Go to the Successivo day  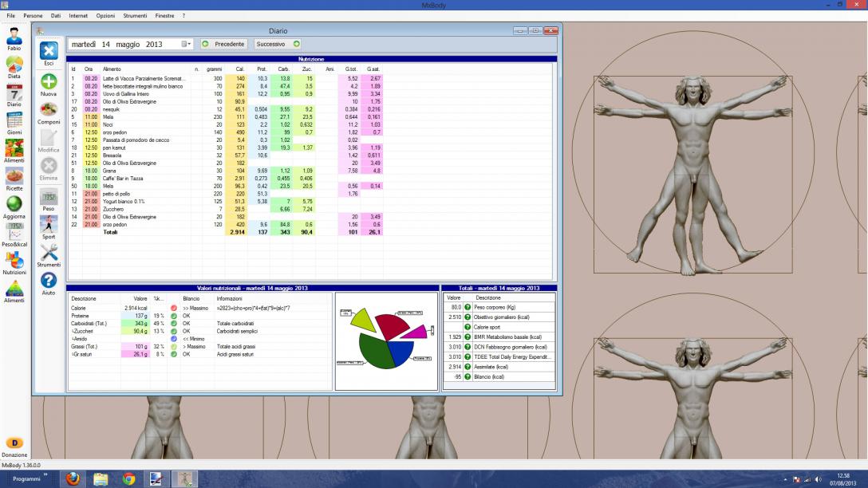click(278, 44)
